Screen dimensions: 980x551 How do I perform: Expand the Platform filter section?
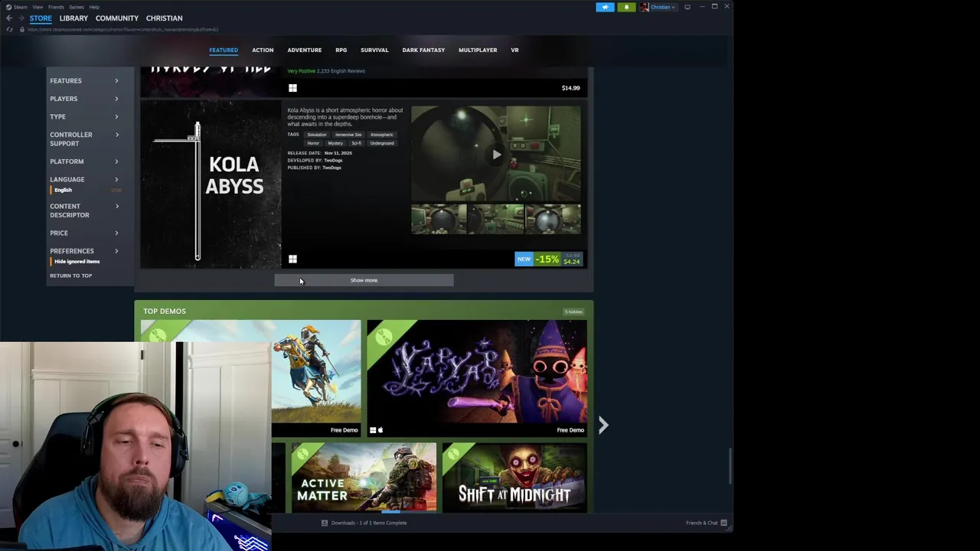pyautogui.click(x=85, y=161)
